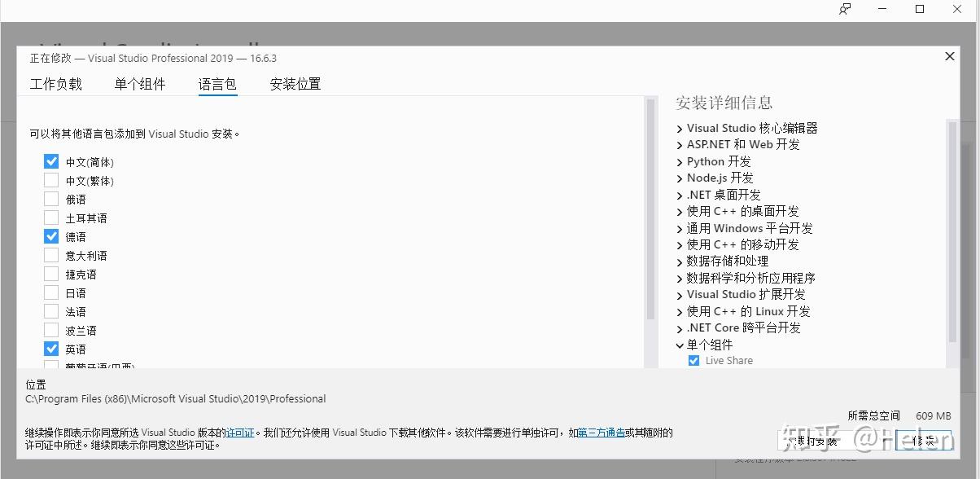Collapse the 单个组件 section in details
The height and width of the screenshot is (479, 980).
pos(680,345)
